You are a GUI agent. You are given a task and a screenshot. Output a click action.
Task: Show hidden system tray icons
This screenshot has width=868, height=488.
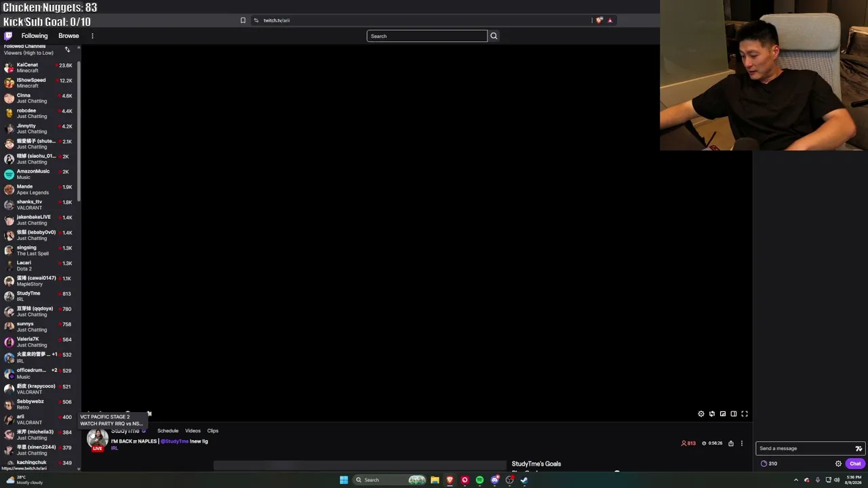[796, 480]
